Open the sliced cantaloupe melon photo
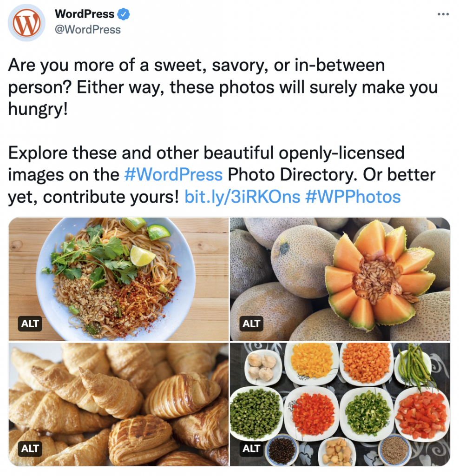The height and width of the screenshot is (476, 459). click(340, 279)
